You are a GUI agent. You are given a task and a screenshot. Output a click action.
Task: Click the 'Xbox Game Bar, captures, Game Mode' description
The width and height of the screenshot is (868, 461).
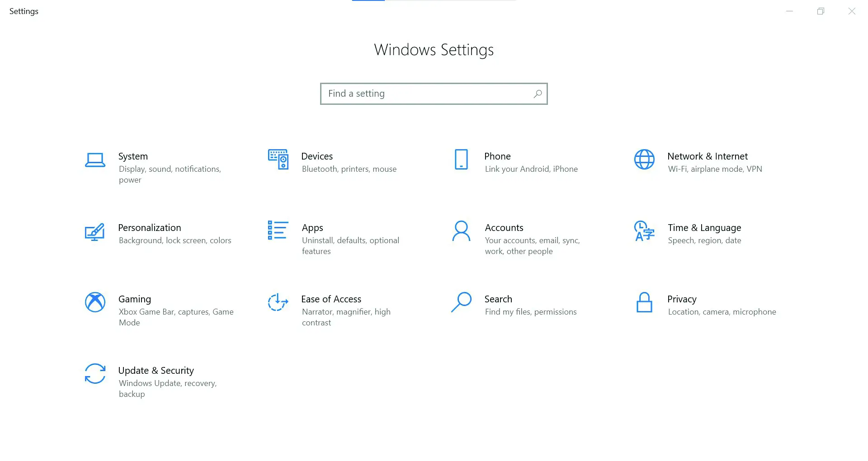(x=176, y=317)
